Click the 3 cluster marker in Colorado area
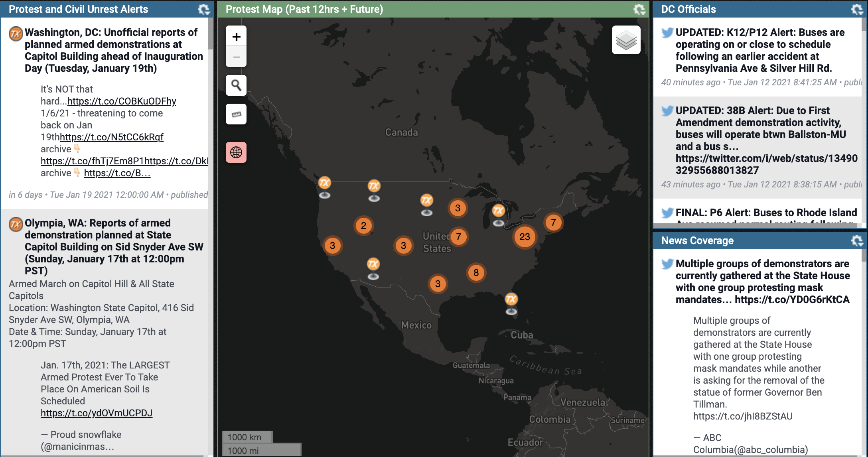Viewport: 868px width, 457px height. pyautogui.click(x=403, y=246)
